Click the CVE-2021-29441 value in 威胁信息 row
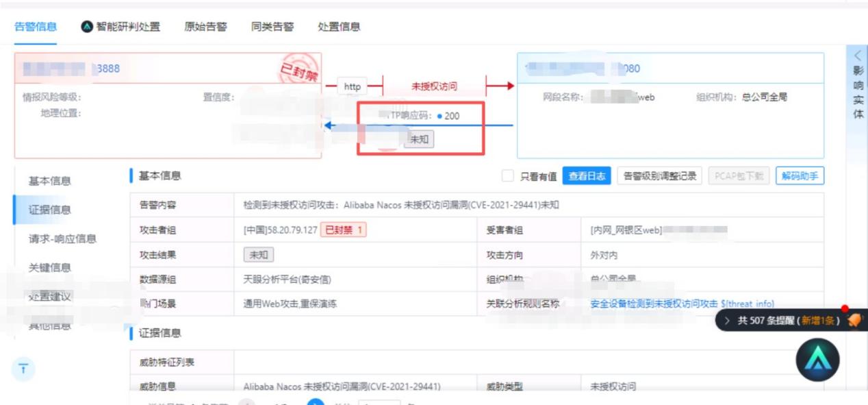This screenshot has width=868, height=405. (x=342, y=386)
